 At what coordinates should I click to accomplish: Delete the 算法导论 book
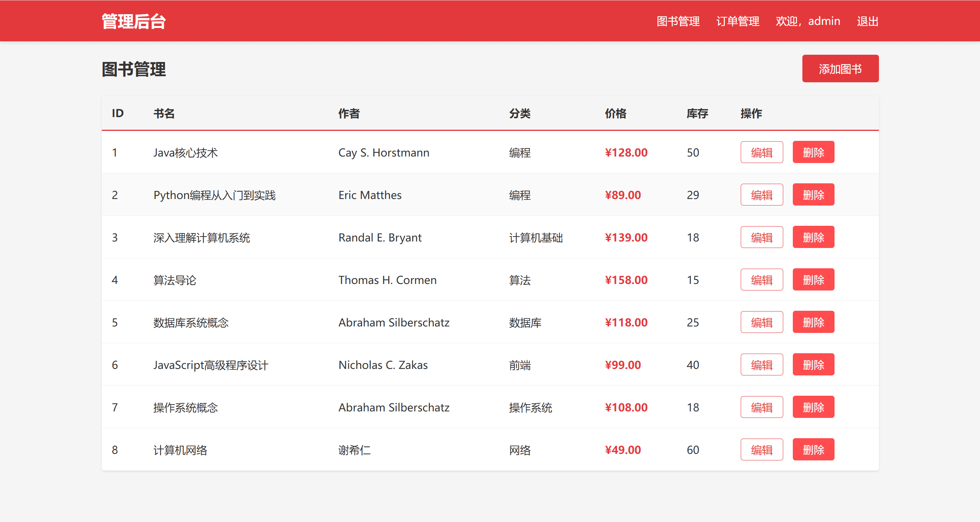[x=813, y=279]
